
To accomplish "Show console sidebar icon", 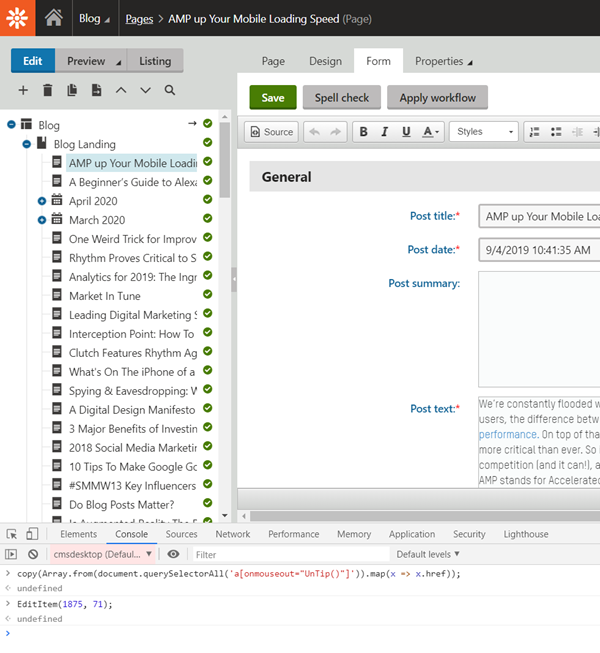I will point(11,554).
